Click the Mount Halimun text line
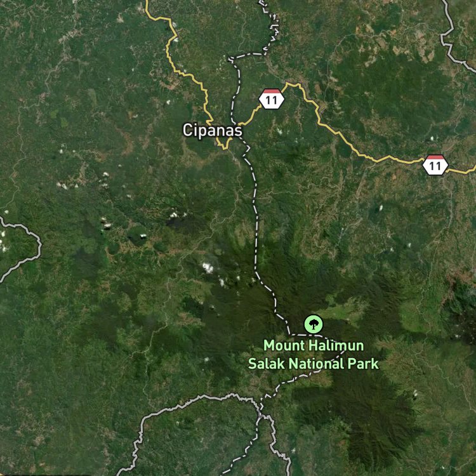This screenshot has width=476, height=476. tap(314, 345)
